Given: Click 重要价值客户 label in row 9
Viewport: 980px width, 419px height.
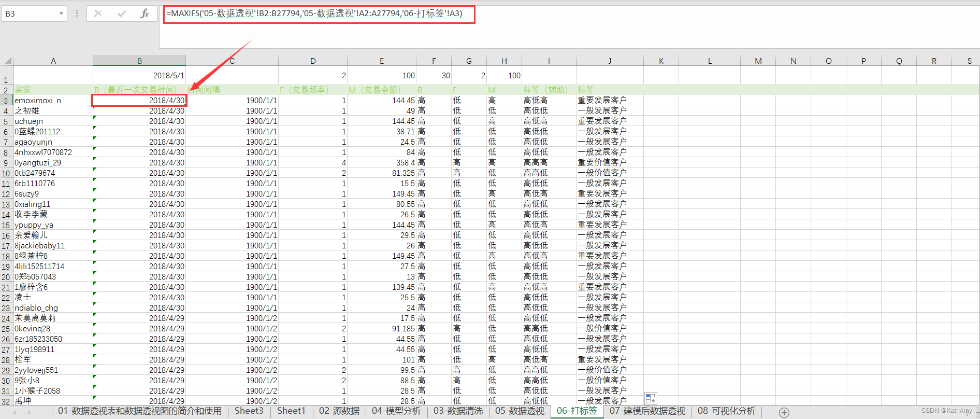Looking at the screenshot, I should (x=610, y=162).
